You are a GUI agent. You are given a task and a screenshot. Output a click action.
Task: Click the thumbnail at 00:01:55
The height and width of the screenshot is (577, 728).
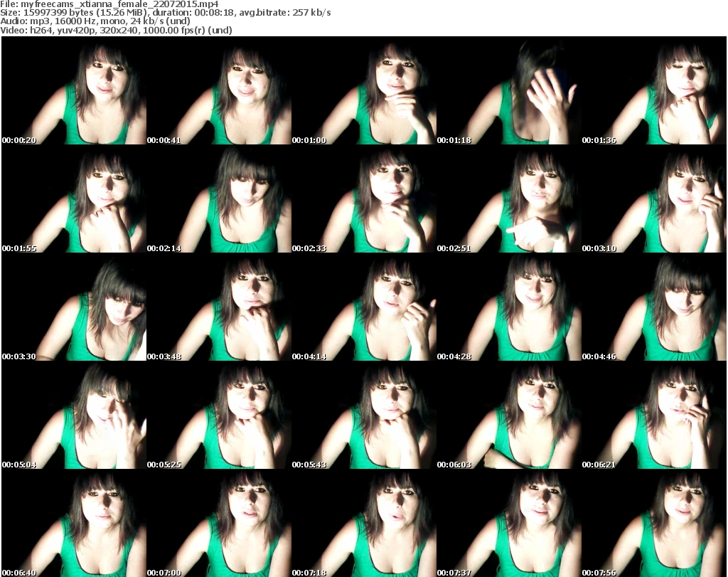[74, 198]
